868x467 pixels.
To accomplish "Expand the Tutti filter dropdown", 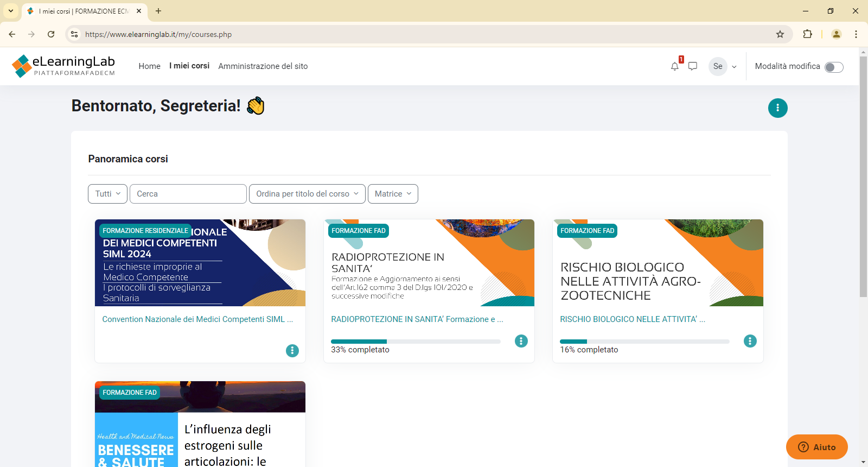I will click(x=108, y=194).
